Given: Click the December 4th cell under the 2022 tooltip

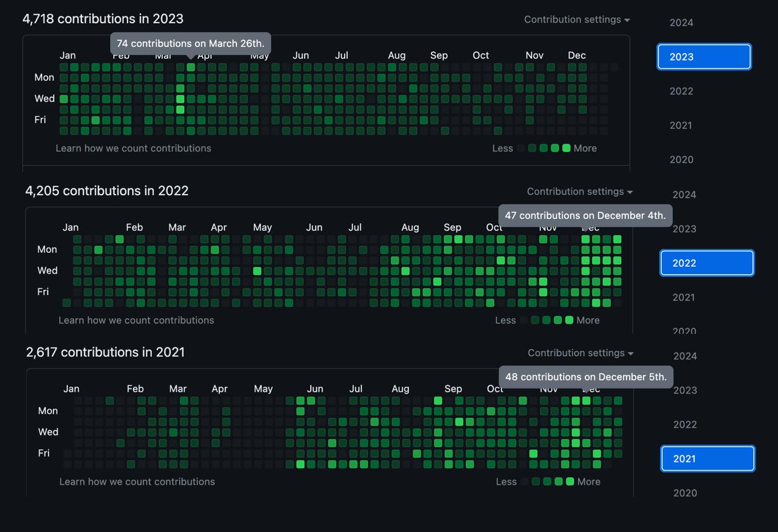Looking at the screenshot, I should [x=585, y=239].
